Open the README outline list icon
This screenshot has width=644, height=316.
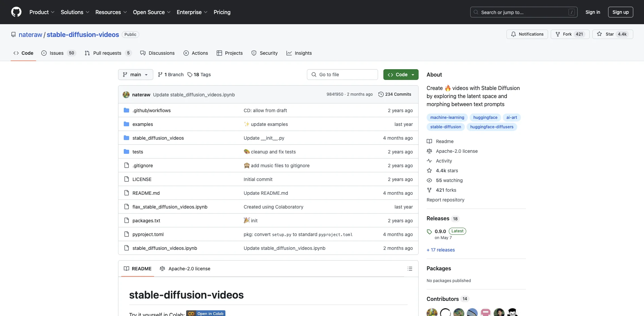[410, 269]
